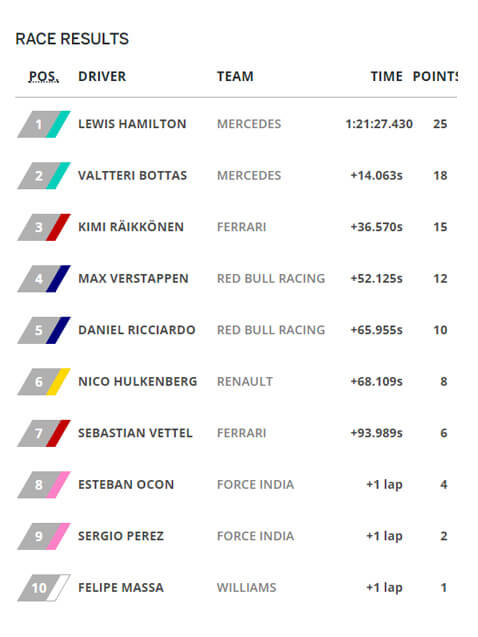Click the position 2 badge beside Valtteri Bottas
The width and height of the screenshot is (478, 637).
pyautogui.click(x=44, y=176)
